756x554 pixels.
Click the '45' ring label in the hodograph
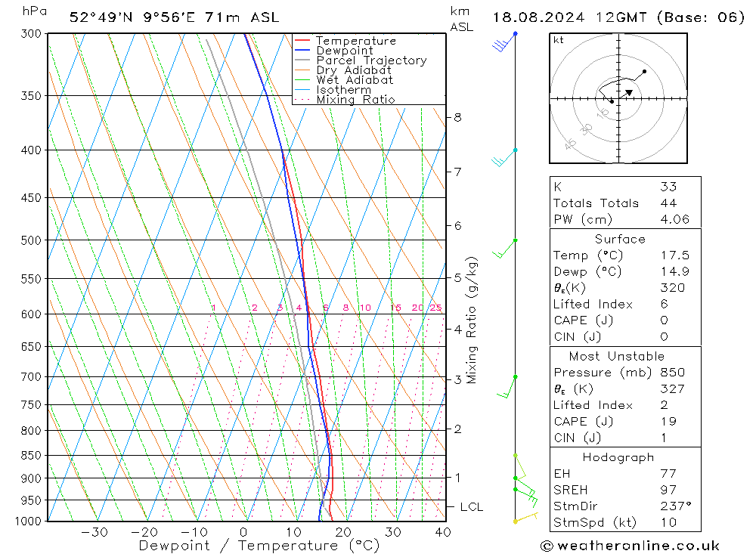point(570,144)
